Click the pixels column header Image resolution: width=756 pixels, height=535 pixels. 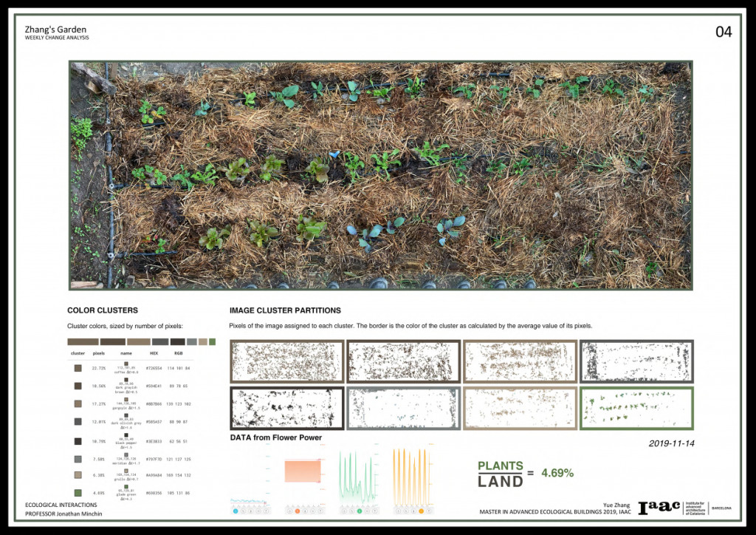click(x=99, y=353)
